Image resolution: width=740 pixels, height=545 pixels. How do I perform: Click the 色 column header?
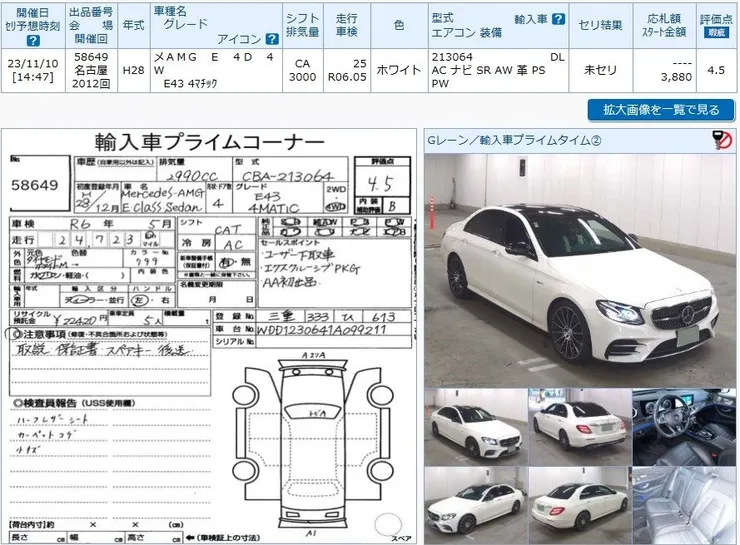tap(399, 25)
